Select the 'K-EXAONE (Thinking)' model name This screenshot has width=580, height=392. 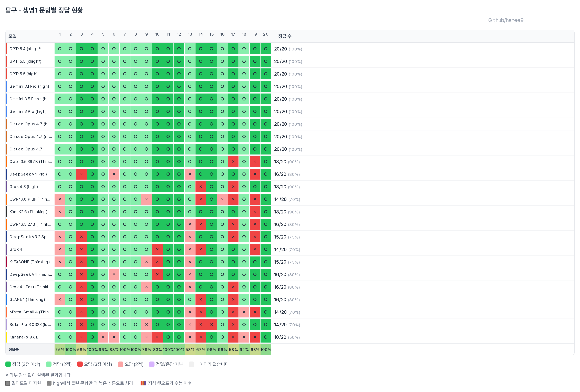click(29, 262)
